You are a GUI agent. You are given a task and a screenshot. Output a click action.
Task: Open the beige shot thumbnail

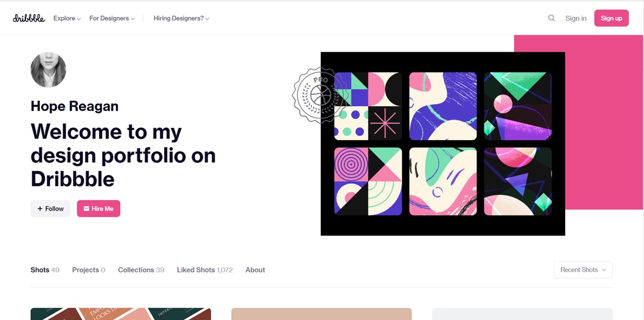[x=321, y=314]
